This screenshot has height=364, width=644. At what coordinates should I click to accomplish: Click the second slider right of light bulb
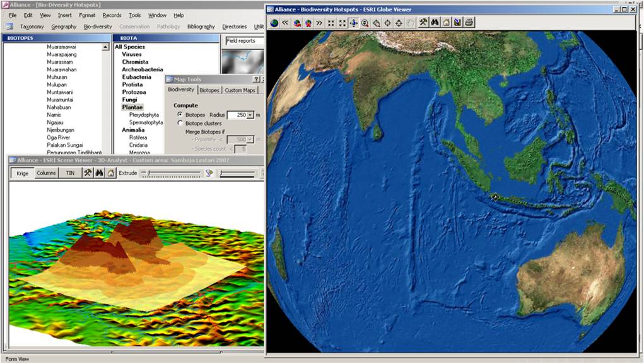[237, 173]
